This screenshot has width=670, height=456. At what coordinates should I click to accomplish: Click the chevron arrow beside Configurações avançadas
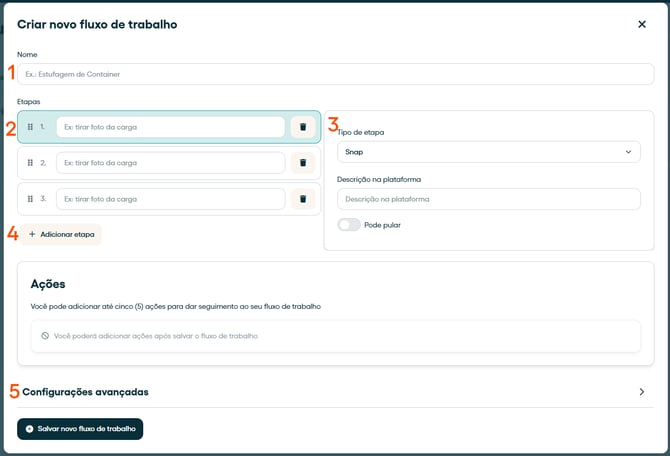point(642,392)
